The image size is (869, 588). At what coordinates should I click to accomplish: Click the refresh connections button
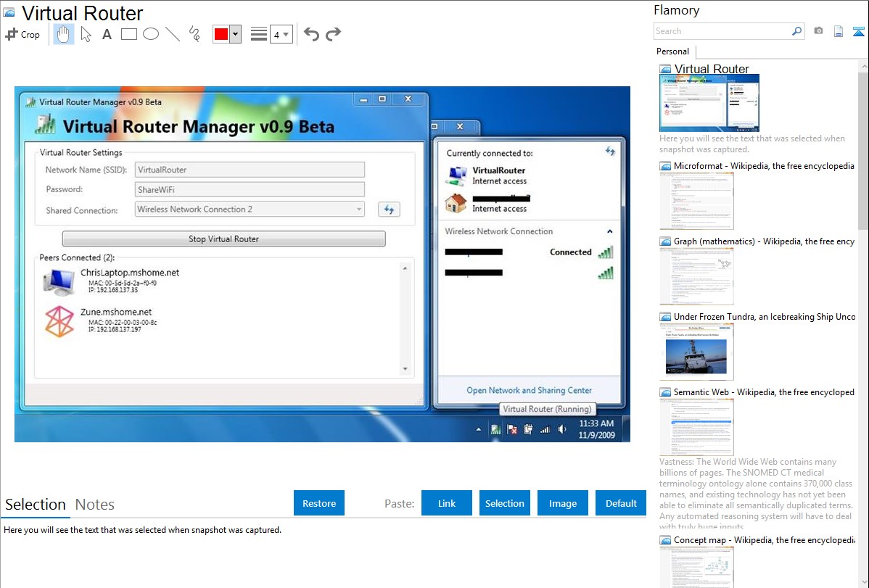(x=389, y=210)
